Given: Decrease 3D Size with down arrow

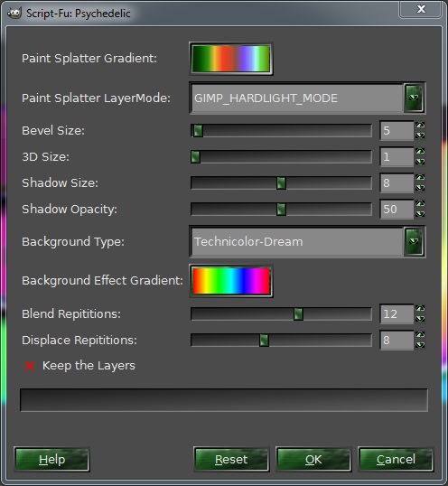Looking at the screenshot, I should tap(420, 162).
